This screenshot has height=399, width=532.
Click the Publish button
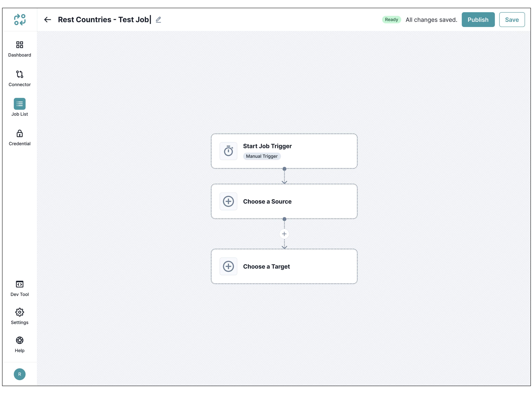[478, 19]
